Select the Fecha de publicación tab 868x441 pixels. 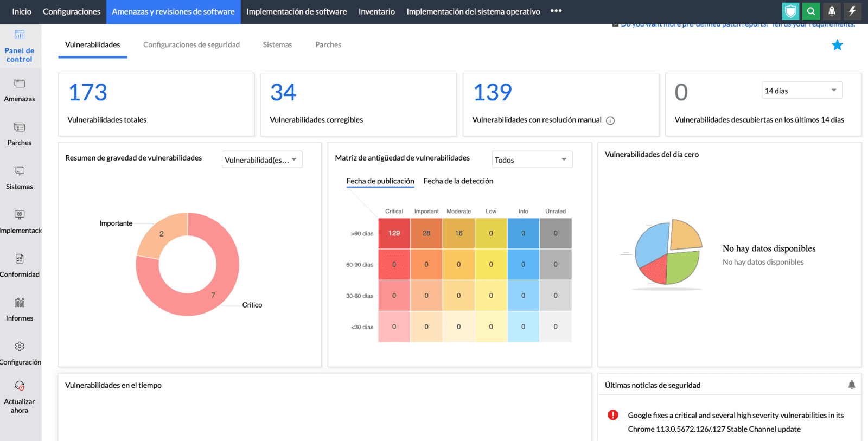380,181
